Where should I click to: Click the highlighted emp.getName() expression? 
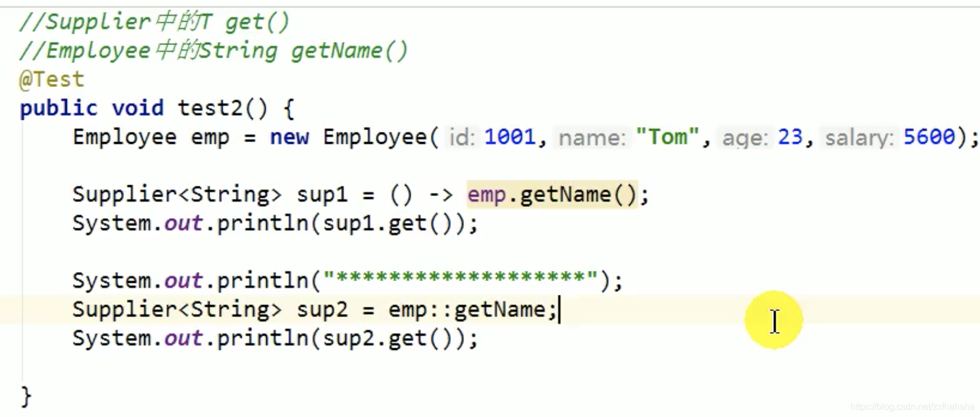coord(552,195)
